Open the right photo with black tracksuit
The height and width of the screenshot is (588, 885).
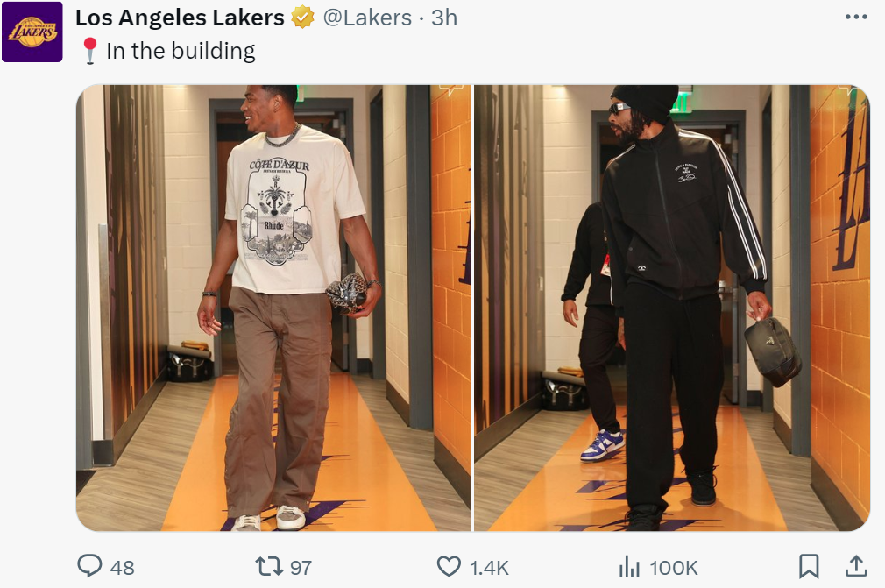coord(671,308)
